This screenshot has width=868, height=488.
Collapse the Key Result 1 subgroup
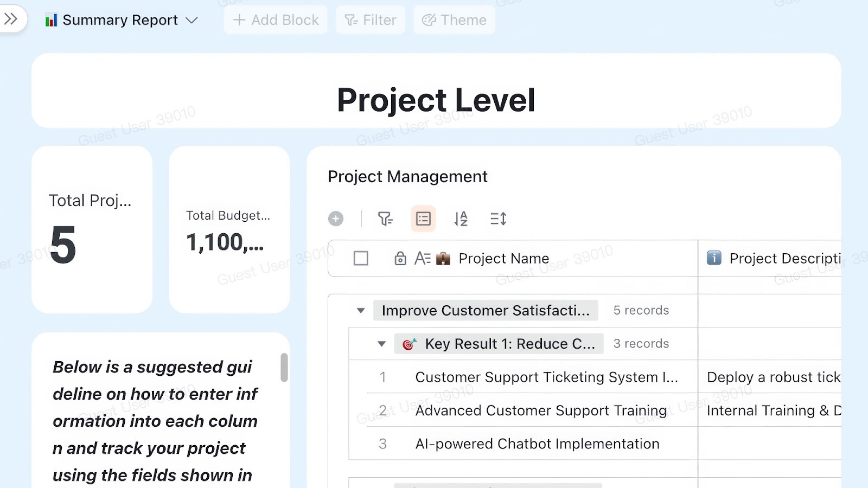point(381,343)
